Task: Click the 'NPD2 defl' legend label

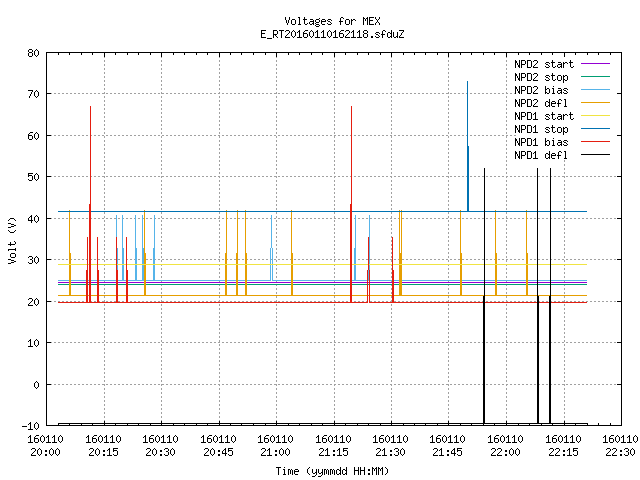Action: [x=541, y=103]
